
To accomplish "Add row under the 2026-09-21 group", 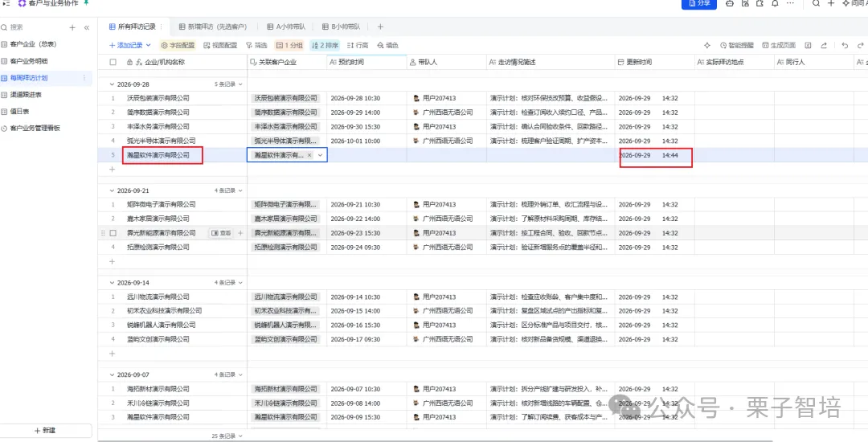I will [112, 261].
